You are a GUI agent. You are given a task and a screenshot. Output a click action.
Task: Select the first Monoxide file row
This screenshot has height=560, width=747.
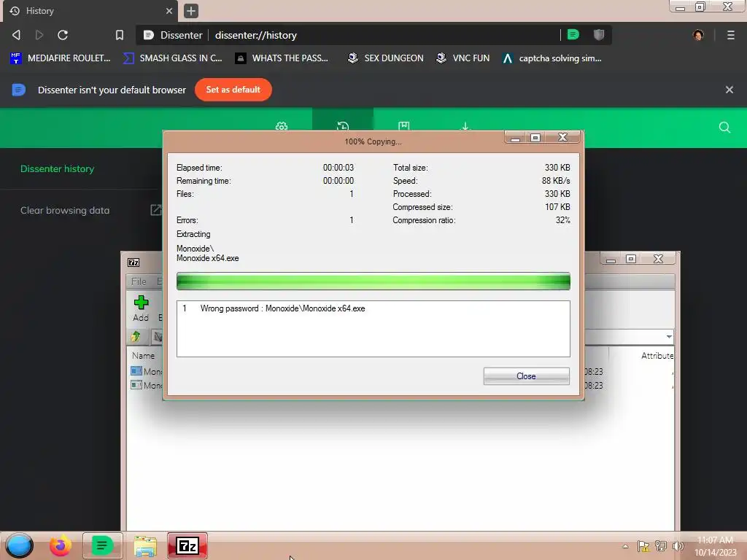146,371
